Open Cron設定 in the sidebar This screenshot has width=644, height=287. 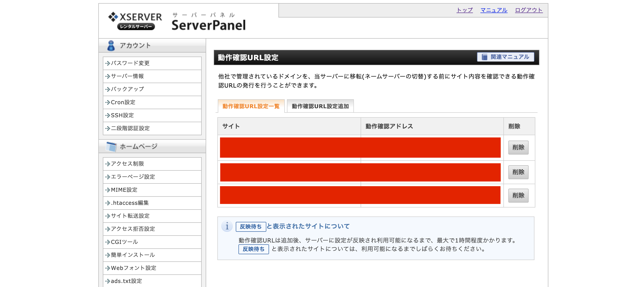pos(123,102)
